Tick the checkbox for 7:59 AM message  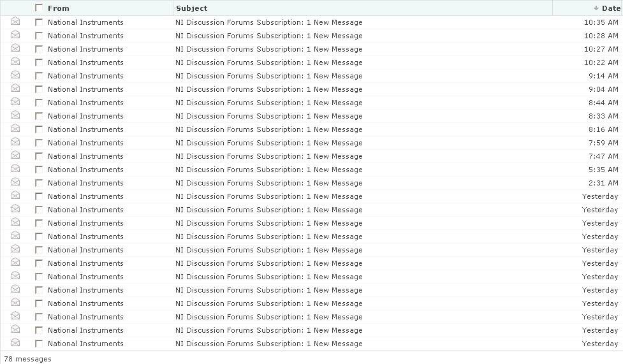[38, 143]
